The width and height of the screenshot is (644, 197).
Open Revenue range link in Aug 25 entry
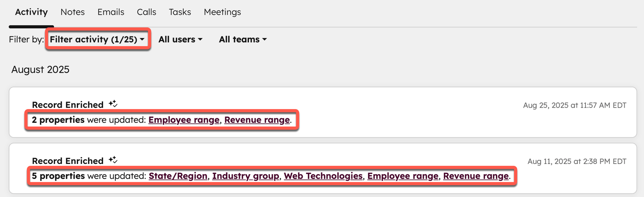(257, 120)
